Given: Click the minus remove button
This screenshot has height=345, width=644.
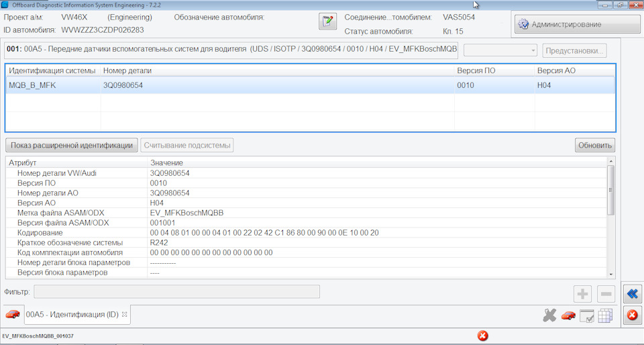Looking at the screenshot, I should (606, 294).
